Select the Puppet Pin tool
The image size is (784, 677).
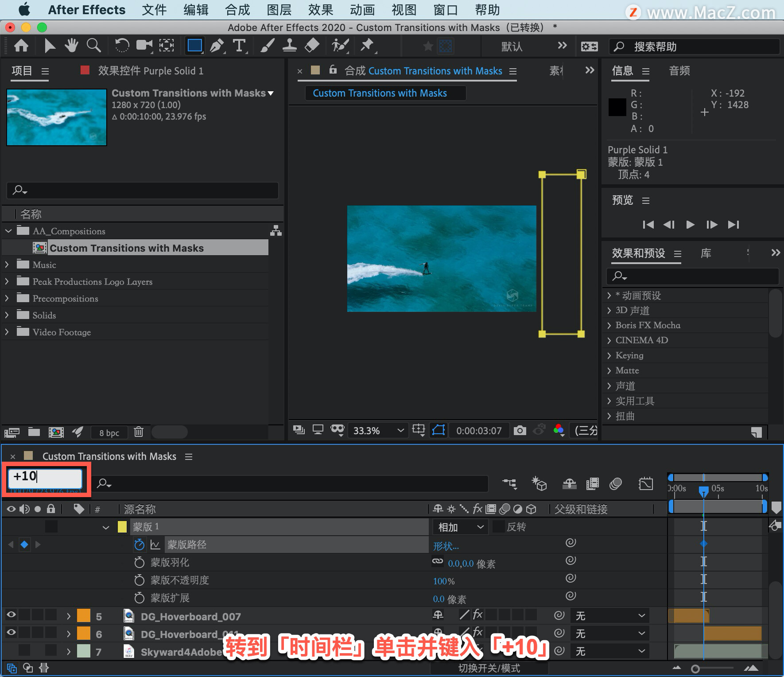pos(367,46)
